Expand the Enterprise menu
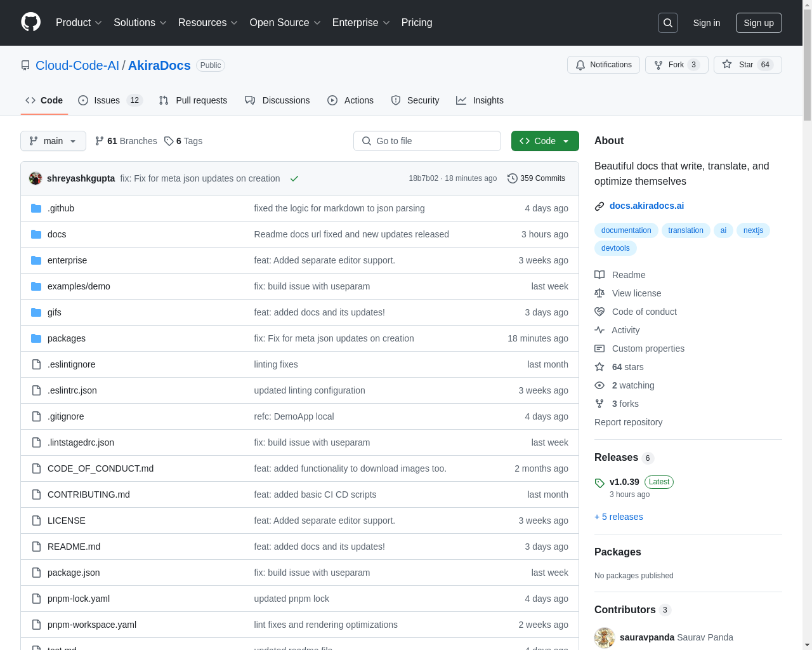Image resolution: width=812 pixels, height=650 pixels. coord(361,23)
